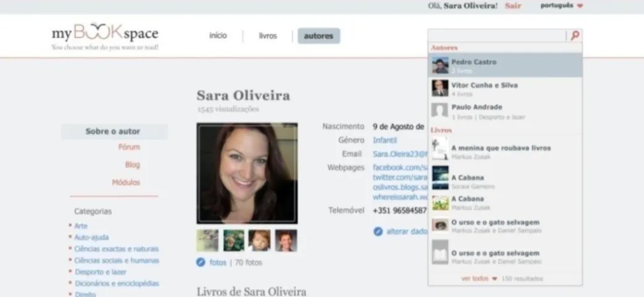Image resolution: width=644 pixels, height=297 pixels.
Task: Open the português language dropdown
Action: tap(561, 6)
